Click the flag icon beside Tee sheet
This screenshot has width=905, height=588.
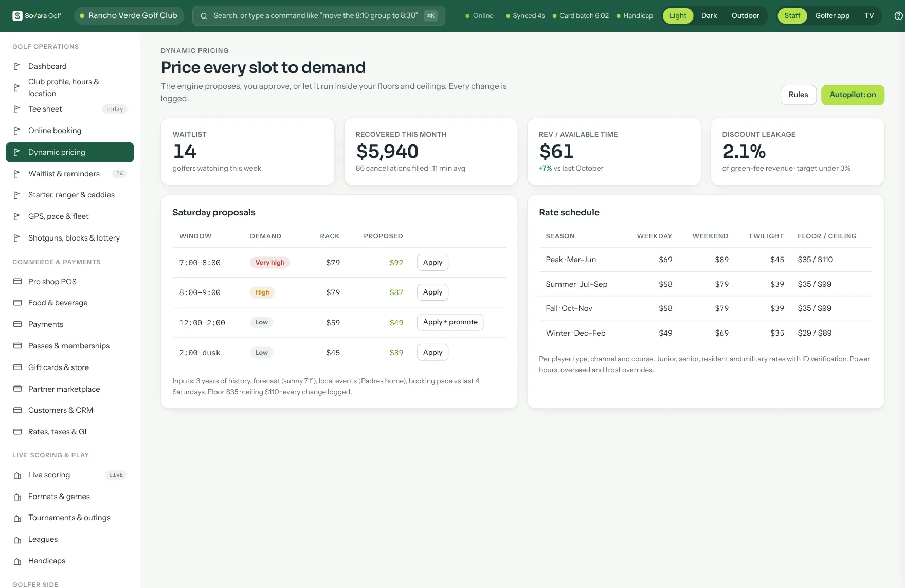(x=17, y=109)
